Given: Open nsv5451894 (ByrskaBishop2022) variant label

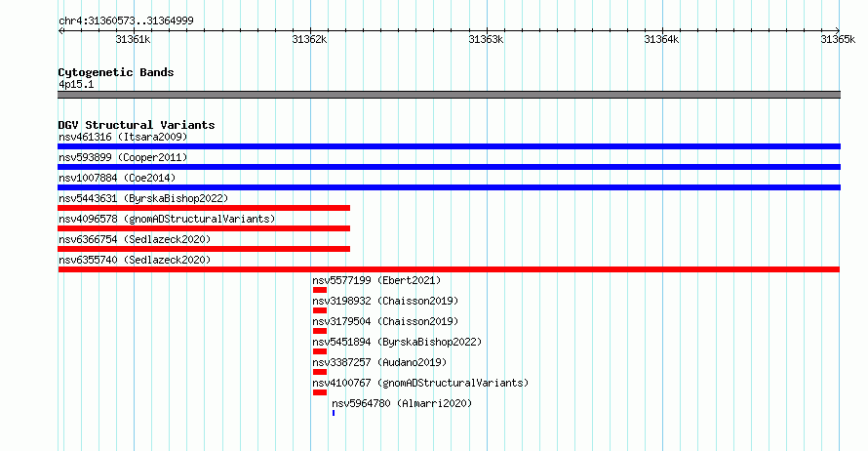Looking at the screenshot, I should (397, 342).
